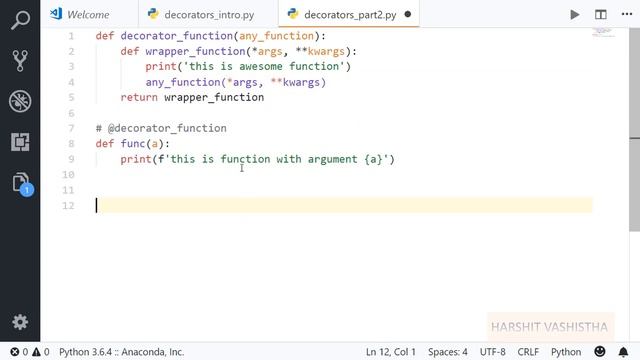Change language mode Python

[566, 352]
